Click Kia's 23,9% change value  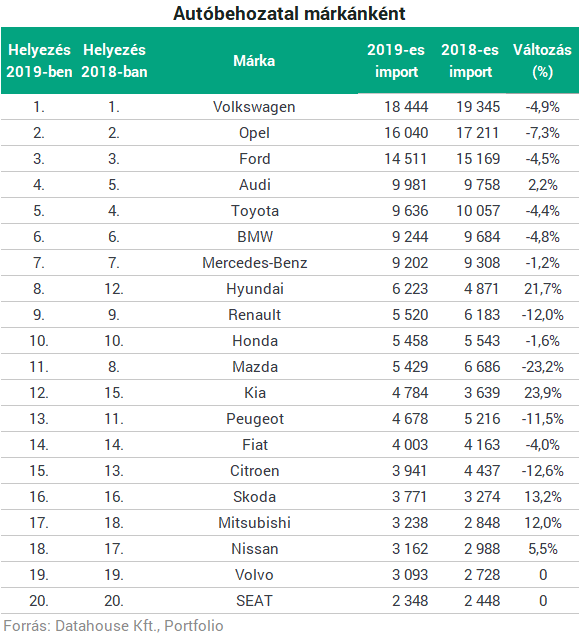pyautogui.click(x=543, y=393)
